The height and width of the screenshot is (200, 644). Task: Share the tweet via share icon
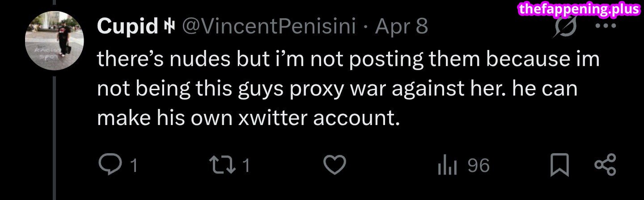[606, 165]
